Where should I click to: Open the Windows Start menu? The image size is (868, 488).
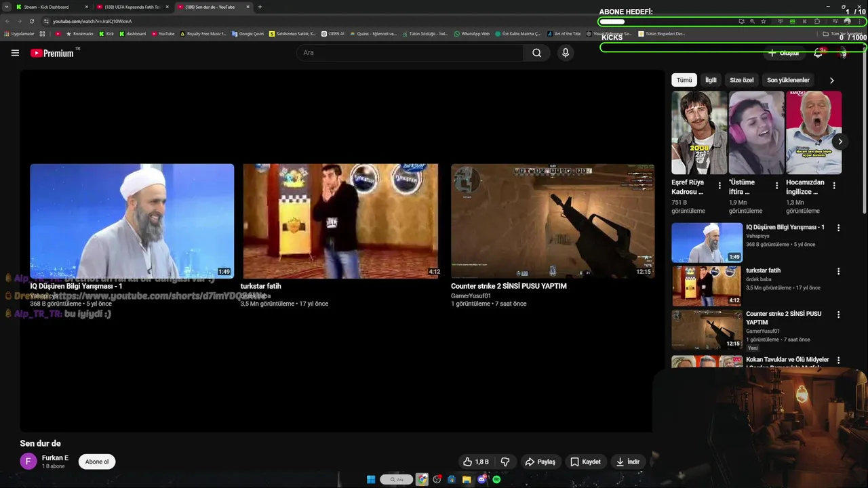(371, 480)
